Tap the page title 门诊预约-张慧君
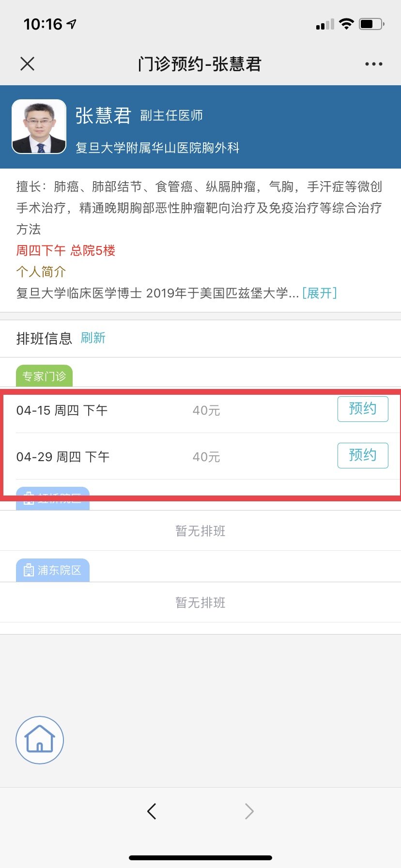The height and width of the screenshot is (868, 401). [200, 64]
